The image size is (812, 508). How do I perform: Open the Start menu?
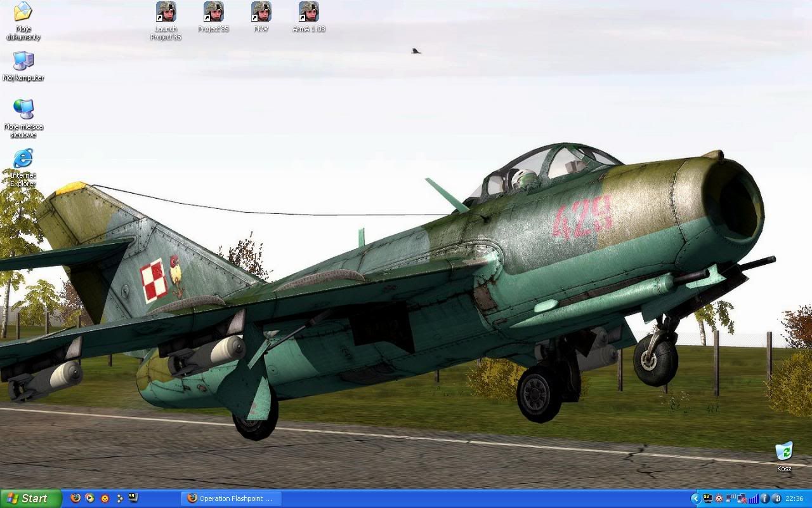(31, 498)
